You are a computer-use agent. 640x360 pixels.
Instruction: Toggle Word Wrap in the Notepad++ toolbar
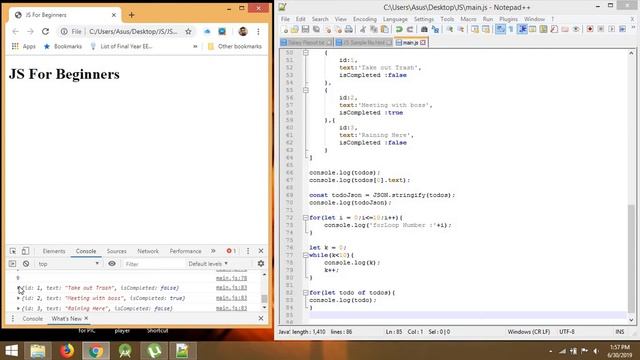[500, 29]
